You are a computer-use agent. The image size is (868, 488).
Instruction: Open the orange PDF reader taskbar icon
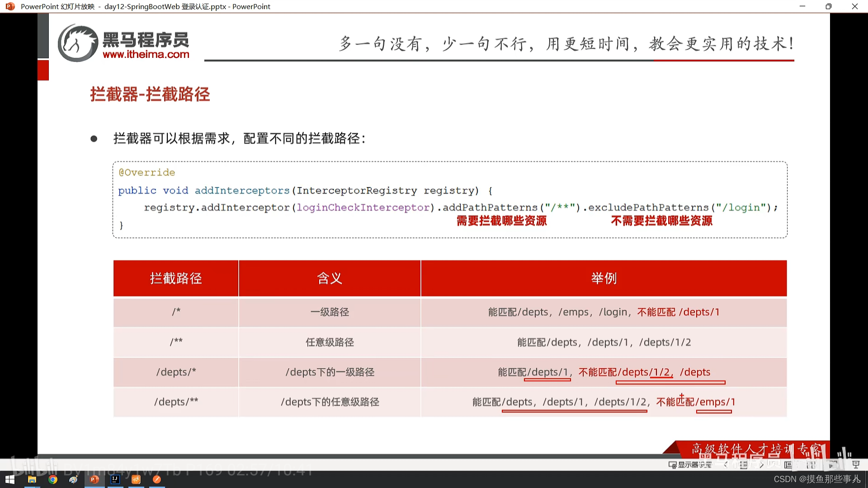pos(136,479)
